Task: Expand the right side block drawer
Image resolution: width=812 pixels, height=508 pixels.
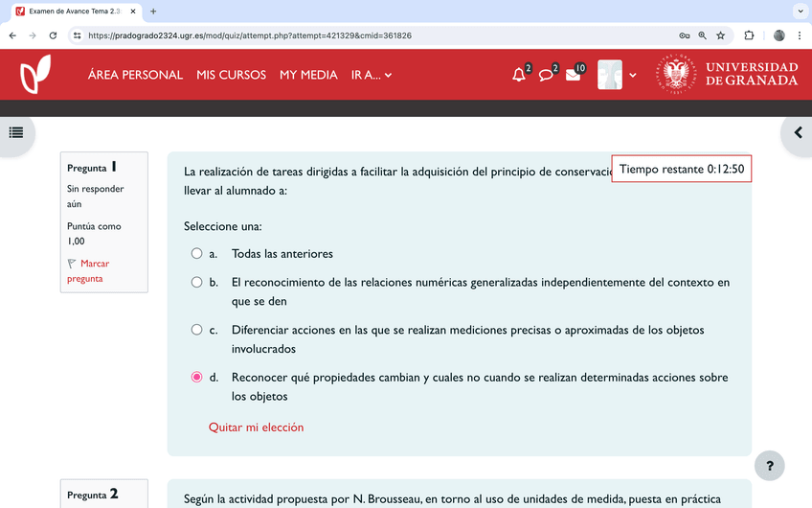Action: tap(797, 132)
